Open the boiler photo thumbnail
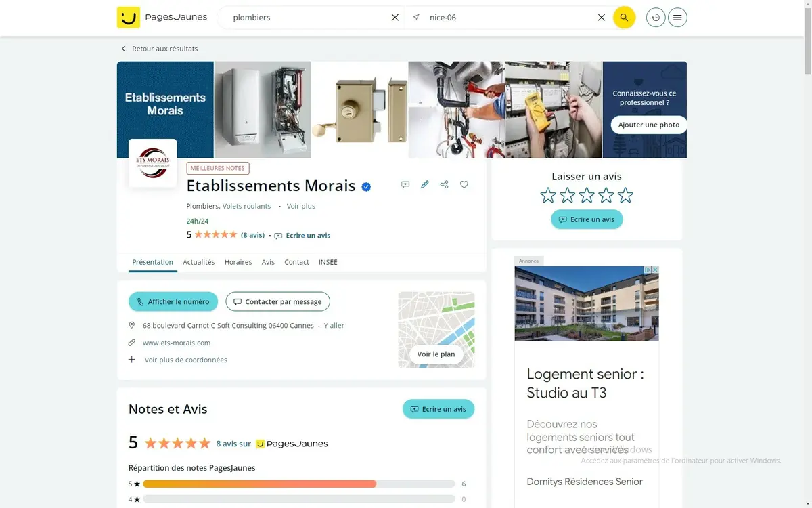Screen dimensions: 812x508 tap(263, 110)
